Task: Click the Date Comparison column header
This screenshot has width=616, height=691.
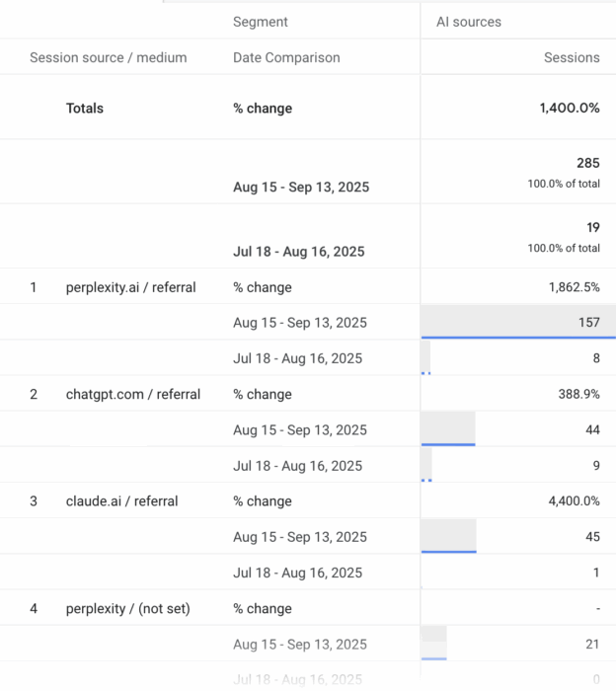Action: (286, 57)
